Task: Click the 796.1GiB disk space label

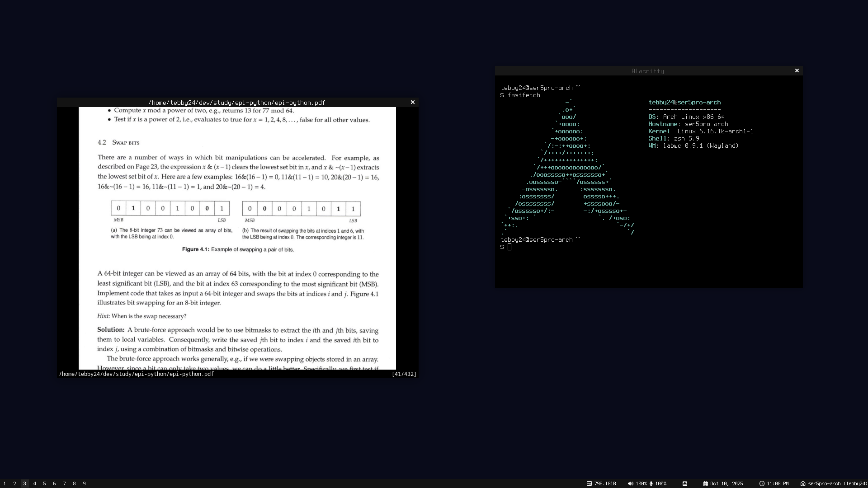Action: [x=605, y=483]
